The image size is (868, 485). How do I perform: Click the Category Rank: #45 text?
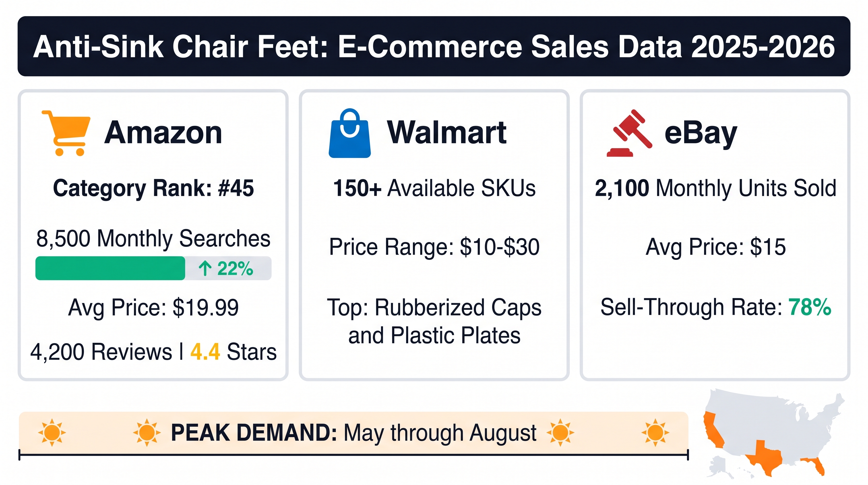click(153, 188)
